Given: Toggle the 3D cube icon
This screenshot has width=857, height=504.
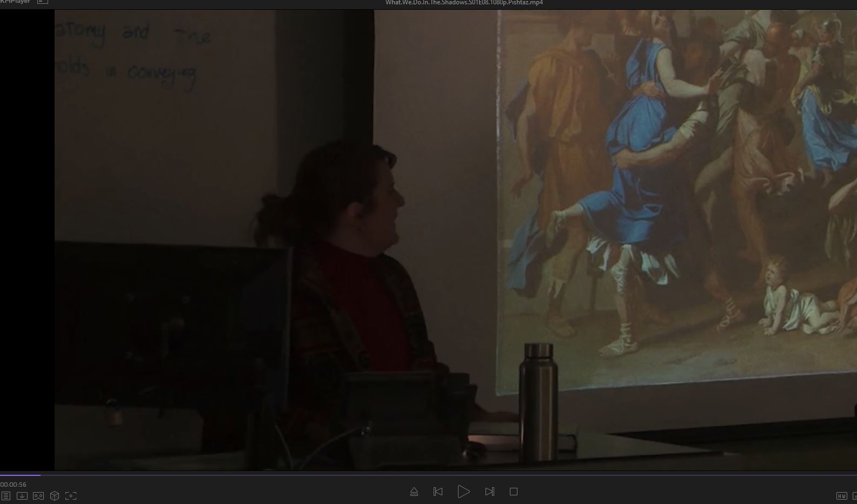Looking at the screenshot, I should [x=55, y=495].
